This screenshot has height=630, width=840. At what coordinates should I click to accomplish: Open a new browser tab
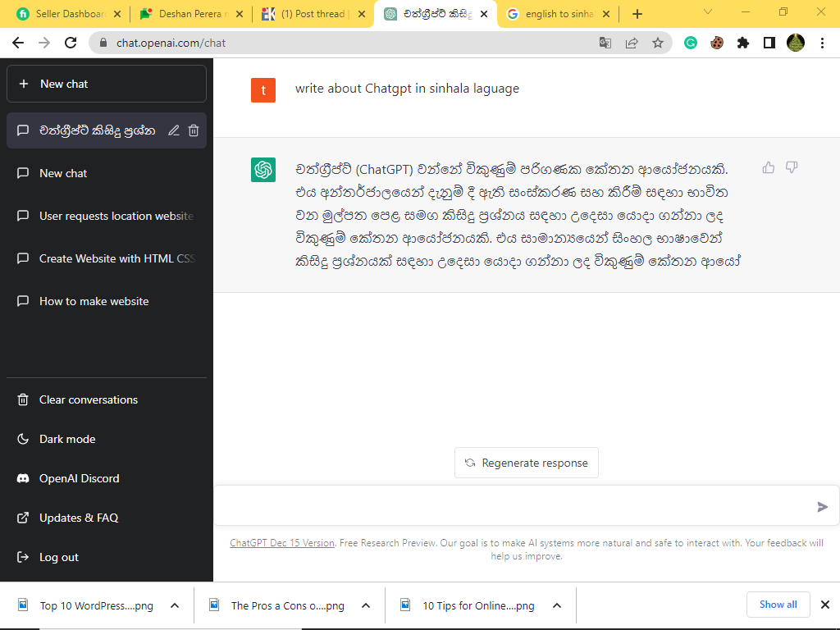point(637,14)
